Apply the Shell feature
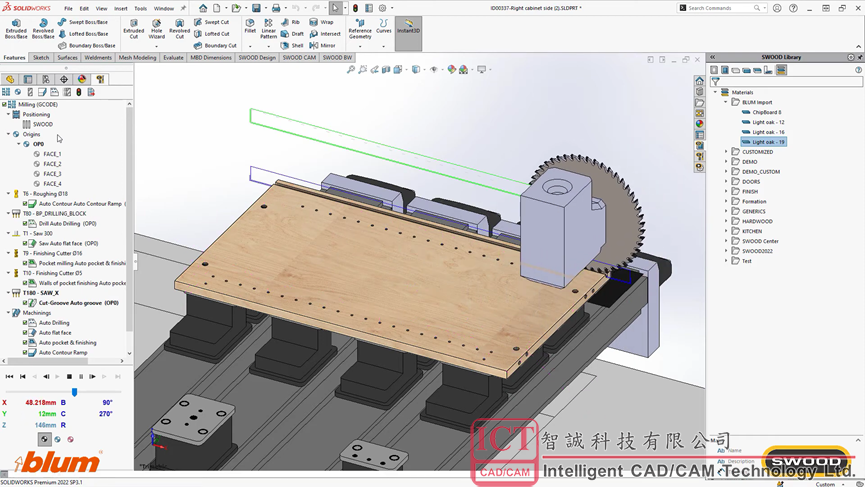 point(292,46)
